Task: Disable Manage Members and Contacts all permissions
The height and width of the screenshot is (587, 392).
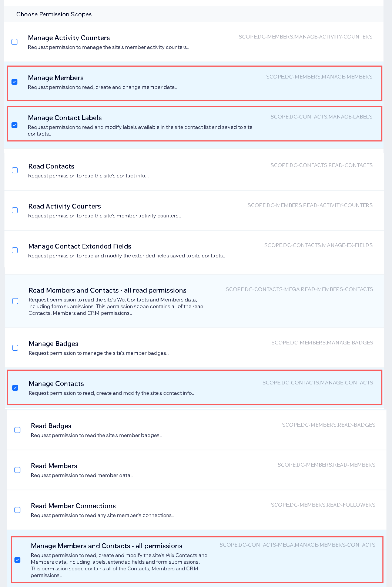Action: point(17,560)
